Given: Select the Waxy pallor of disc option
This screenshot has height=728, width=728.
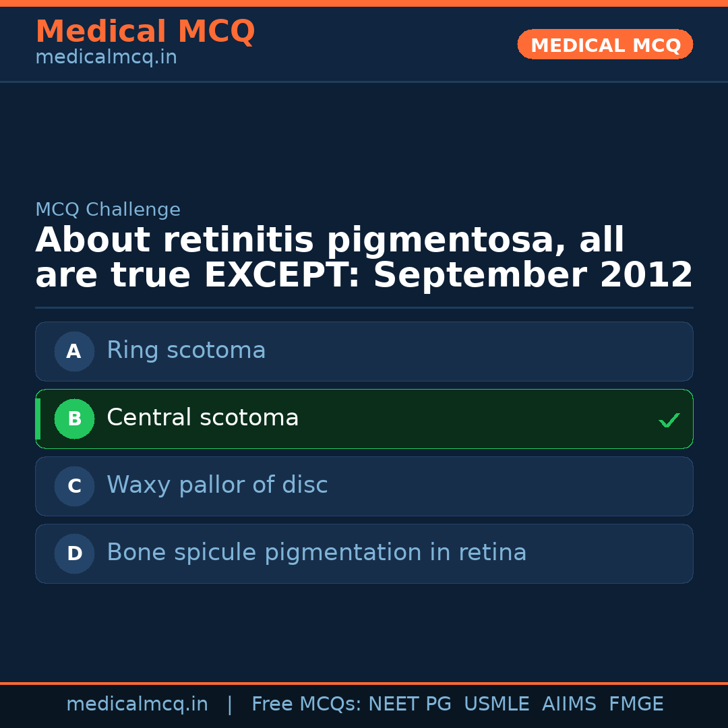Looking at the screenshot, I should click(364, 486).
